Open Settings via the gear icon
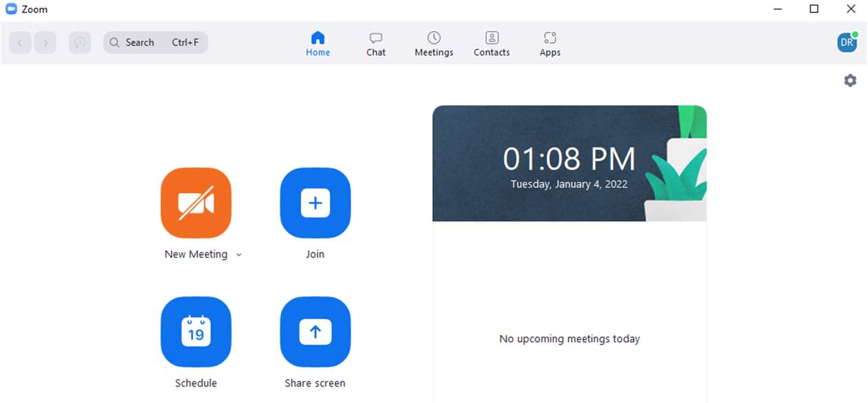This screenshot has height=403, width=868. tap(850, 80)
